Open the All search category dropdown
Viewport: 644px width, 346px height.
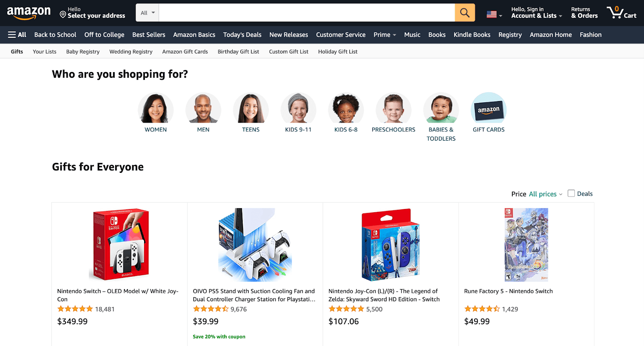[147, 13]
